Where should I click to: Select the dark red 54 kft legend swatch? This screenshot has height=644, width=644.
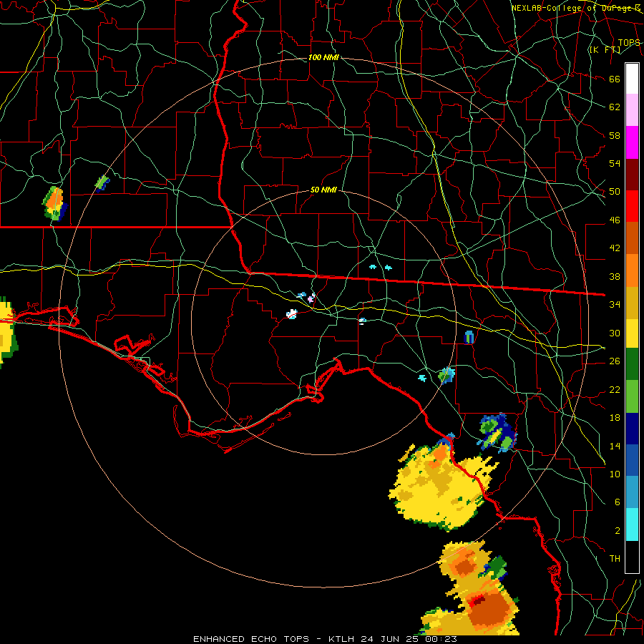pos(632,174)
